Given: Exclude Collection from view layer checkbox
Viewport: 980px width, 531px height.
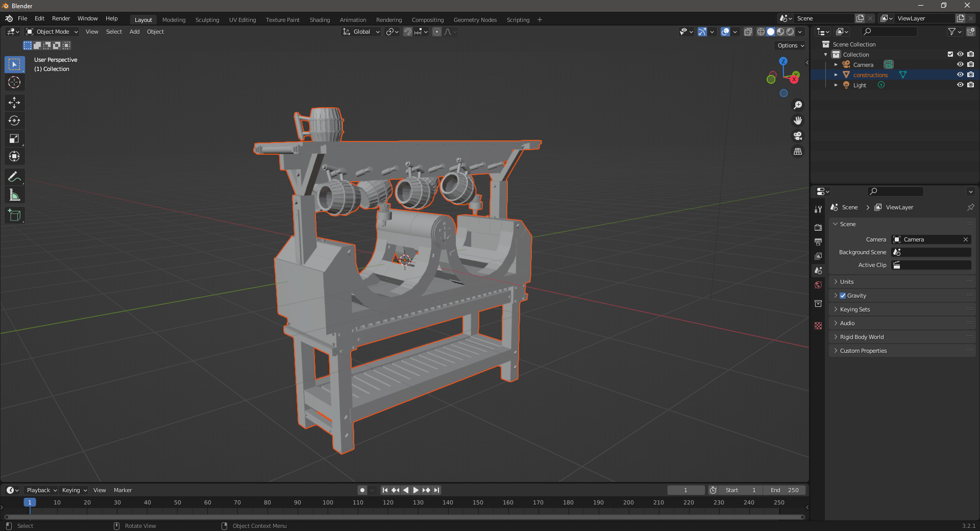Looking at the screenshot, I should click(950, 55).
